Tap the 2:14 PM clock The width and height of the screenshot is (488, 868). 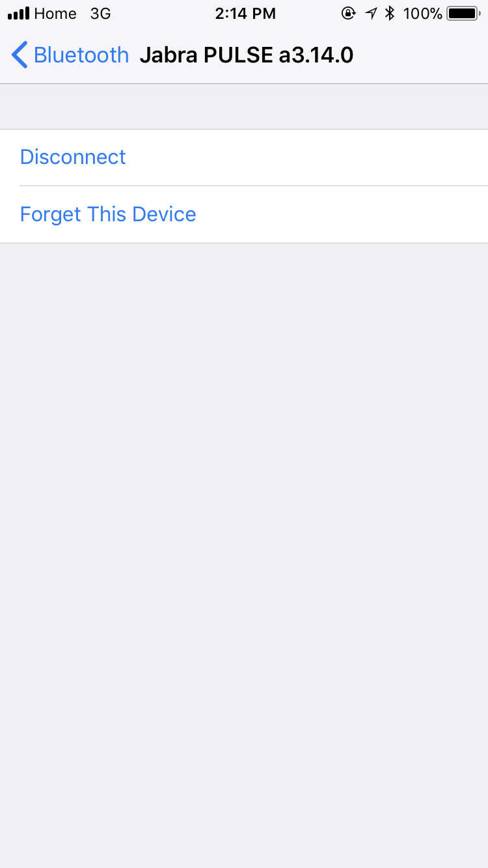click(x=245, y=13)
